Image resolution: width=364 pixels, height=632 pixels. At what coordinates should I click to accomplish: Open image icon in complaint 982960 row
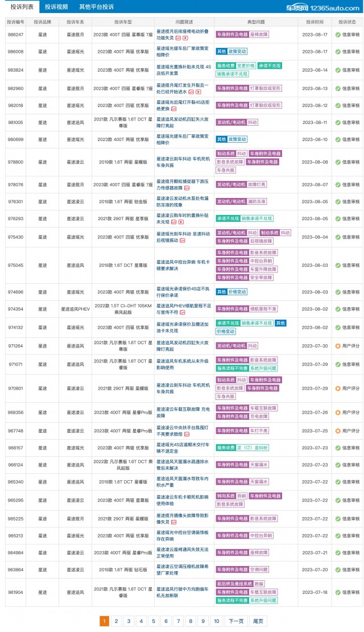pos(191,92)
